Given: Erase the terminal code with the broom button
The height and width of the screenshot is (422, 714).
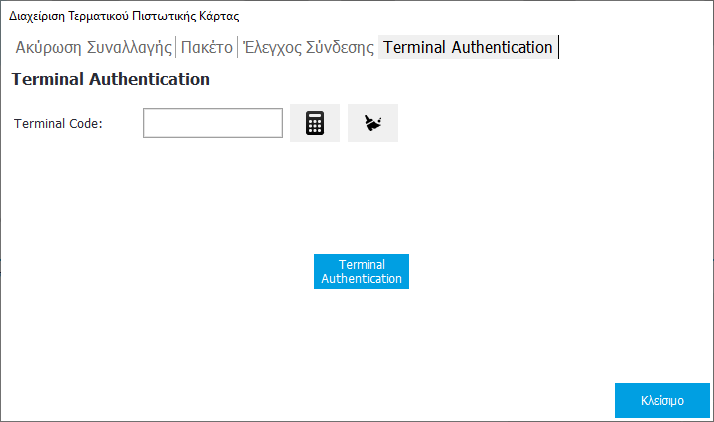Looking at the screenshot, I should pos(373,123).
